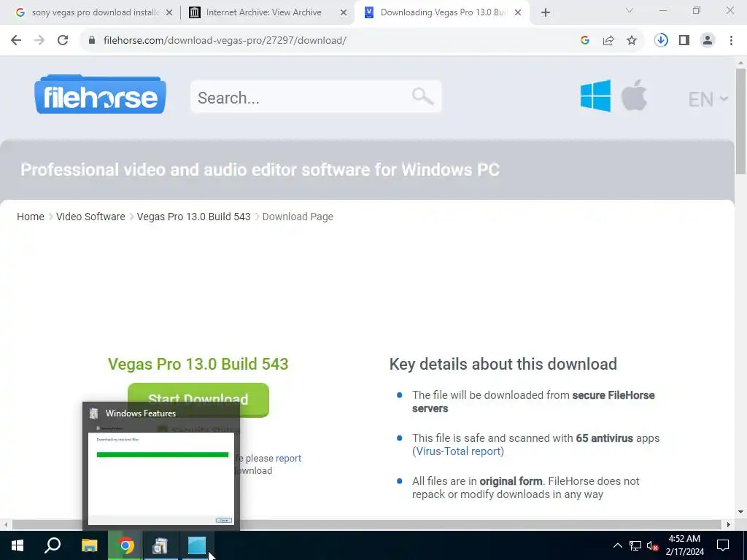Image resolution: width=747 pixels, height=560 pixels.
Task: Bookmark this page with the star icon
Action: pos(632,41)
